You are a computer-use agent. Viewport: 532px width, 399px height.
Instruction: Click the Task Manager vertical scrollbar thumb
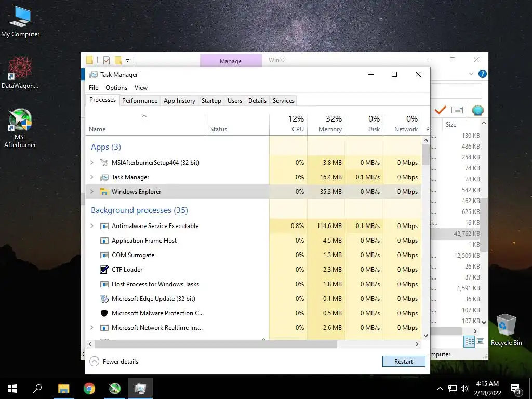tap(426, 155)
